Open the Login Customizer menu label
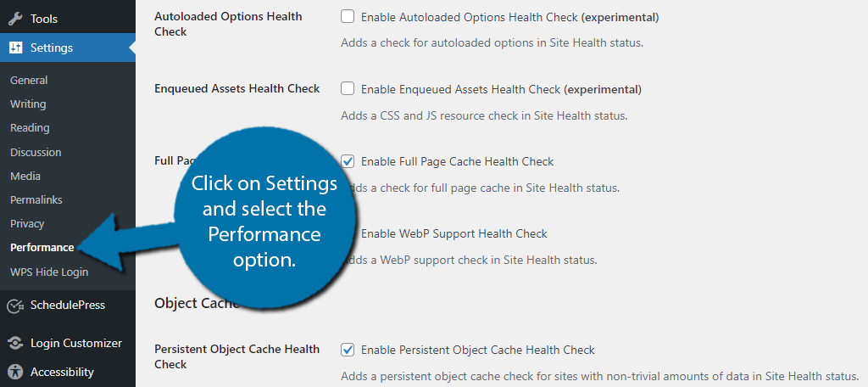The height and width of the screenshot is (387, 868). point(75,343)
